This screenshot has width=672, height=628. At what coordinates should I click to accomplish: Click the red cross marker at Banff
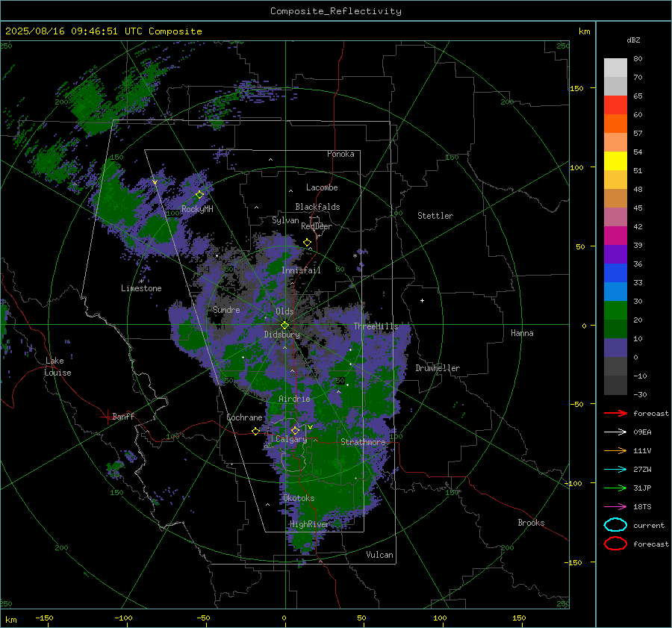click(x=107, y=416)
